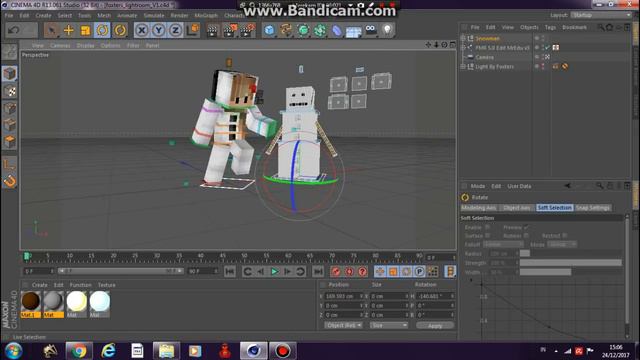Switch to Snap Settings tab
The image size is (640, 360).
[593, 208]
